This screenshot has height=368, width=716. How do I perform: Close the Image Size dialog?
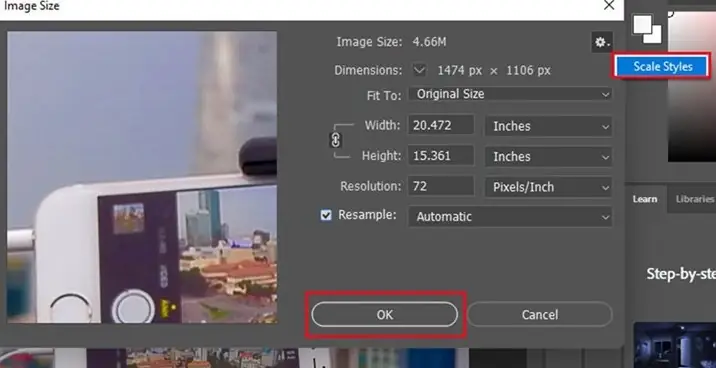(609, 5)
